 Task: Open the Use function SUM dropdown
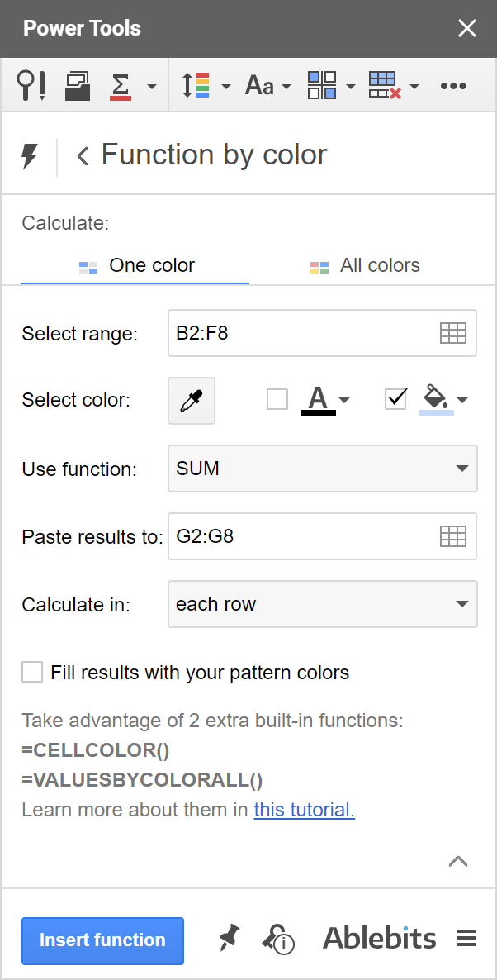pos(323,469)
